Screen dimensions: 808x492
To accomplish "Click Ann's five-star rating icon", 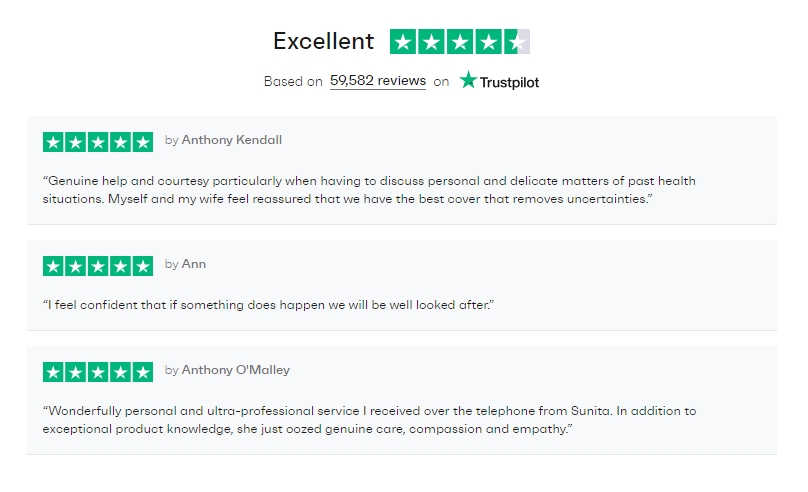I will [98, 266].
